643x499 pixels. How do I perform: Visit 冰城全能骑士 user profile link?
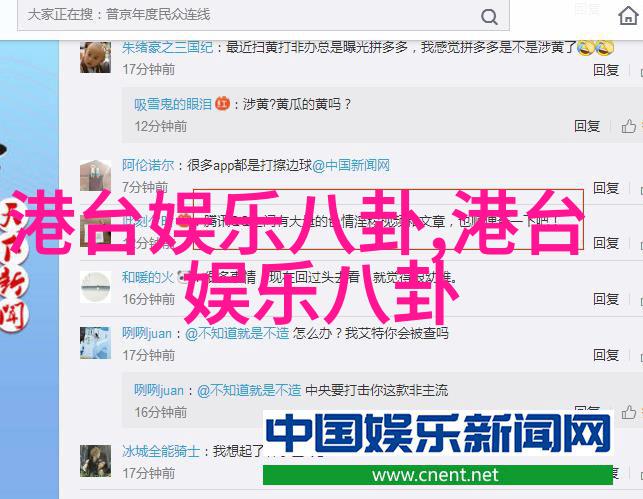161,451
